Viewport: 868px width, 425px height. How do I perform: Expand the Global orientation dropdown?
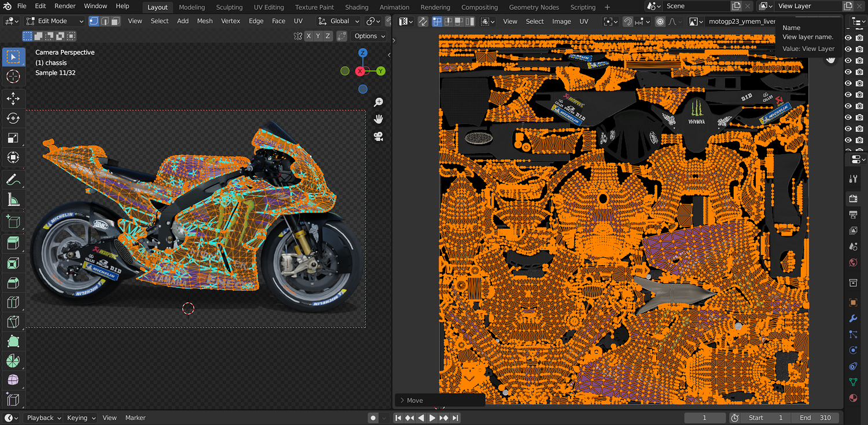(340, 21)
